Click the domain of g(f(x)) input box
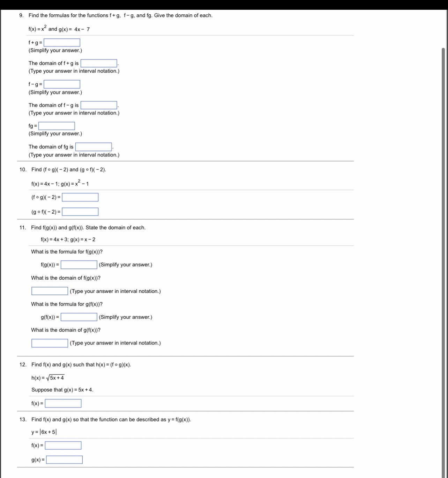 click(x=50, y=343)
